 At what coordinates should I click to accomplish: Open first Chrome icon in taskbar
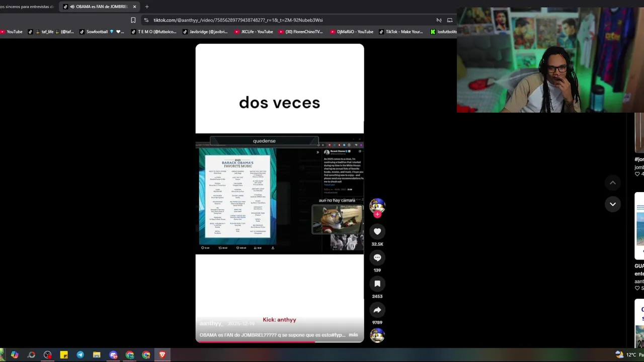point(130,355)
